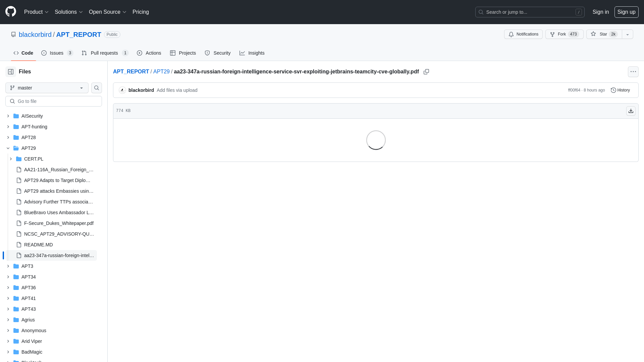Open APT29 attacks Embassies file

point(59,191)
